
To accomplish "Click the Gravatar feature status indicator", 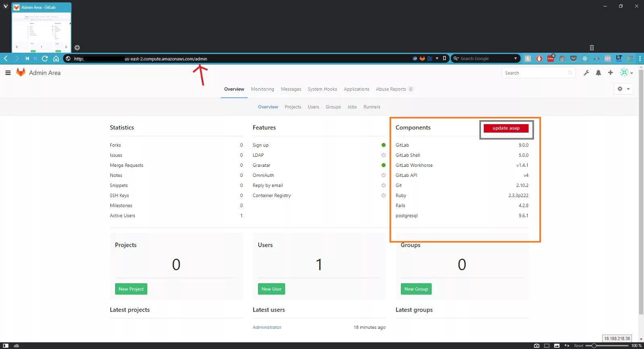I will tap(383, 165).
